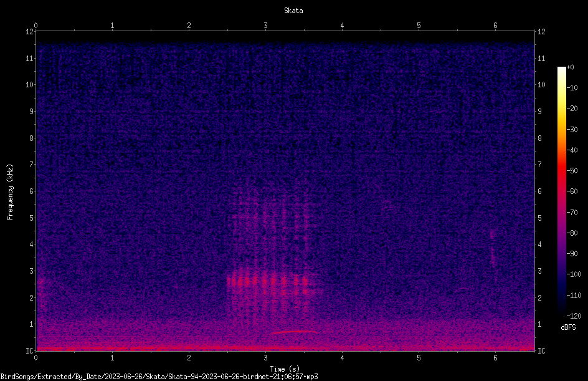Click the "dBFS" colorbar unit label
The image size is (588, 381).
point(568,327)
